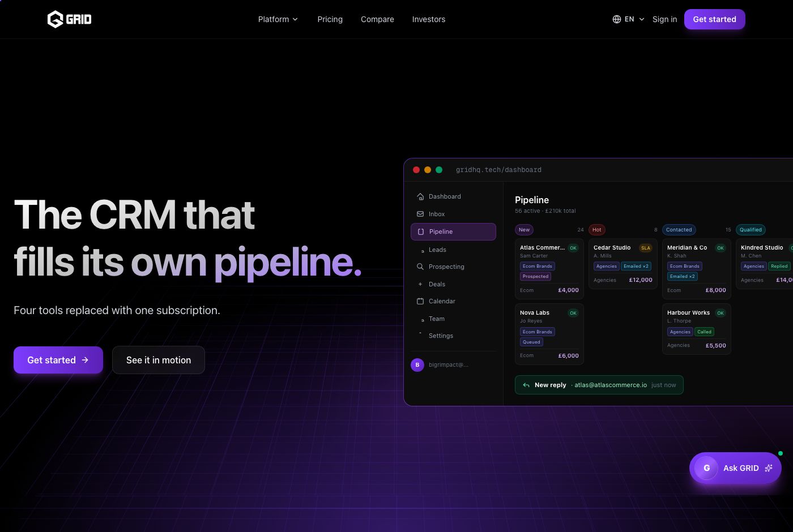Open Team in the sidebar

453,319
